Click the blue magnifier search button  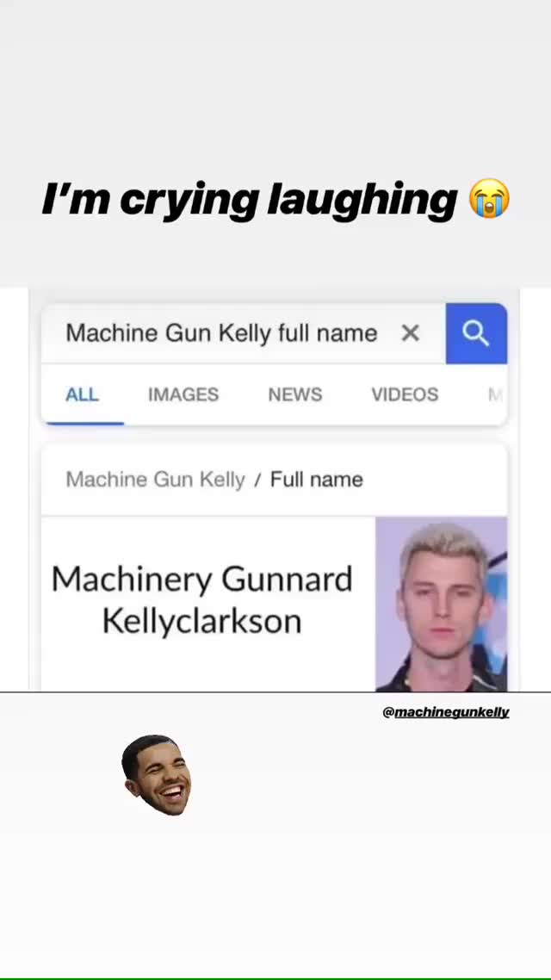pyautogui.click(x=476, y=333)
